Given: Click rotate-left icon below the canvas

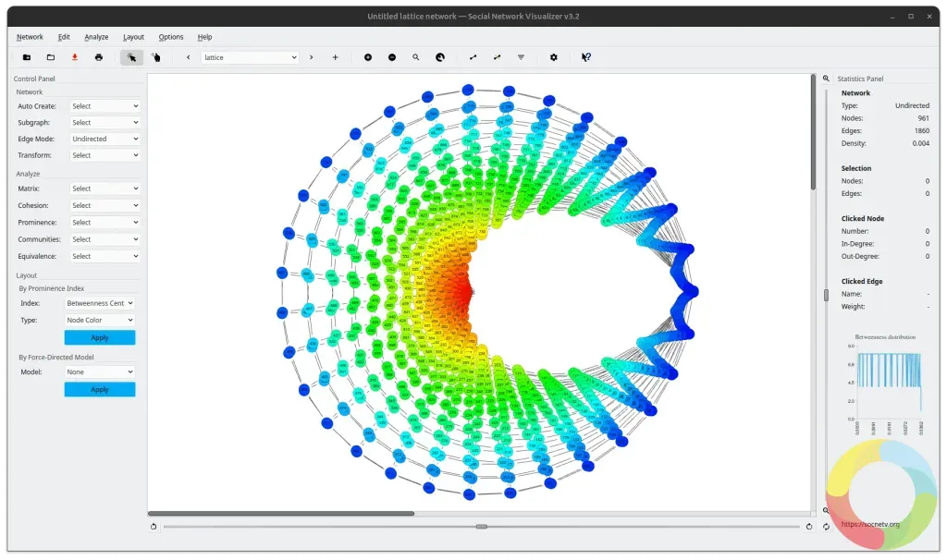Looking at the screenshot, I should (x=154, y=527).
